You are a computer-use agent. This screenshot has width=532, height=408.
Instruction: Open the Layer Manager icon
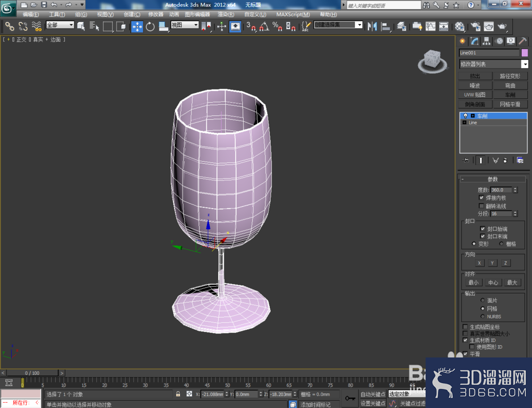tap(401, 27)
